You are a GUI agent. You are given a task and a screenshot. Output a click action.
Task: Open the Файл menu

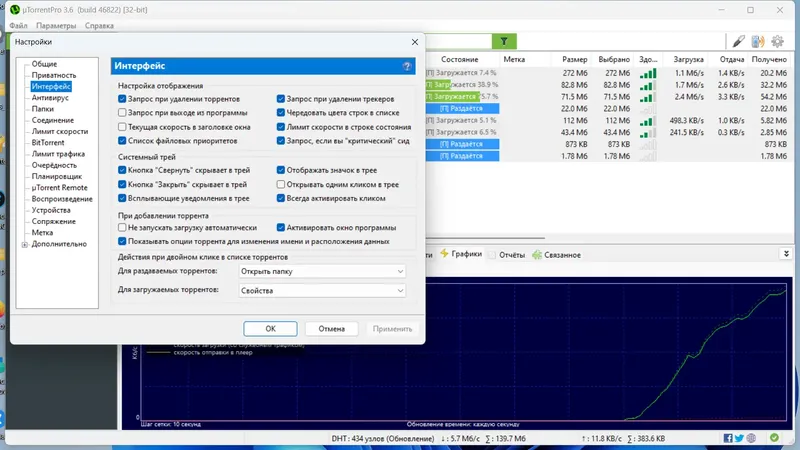click(18, 26)
